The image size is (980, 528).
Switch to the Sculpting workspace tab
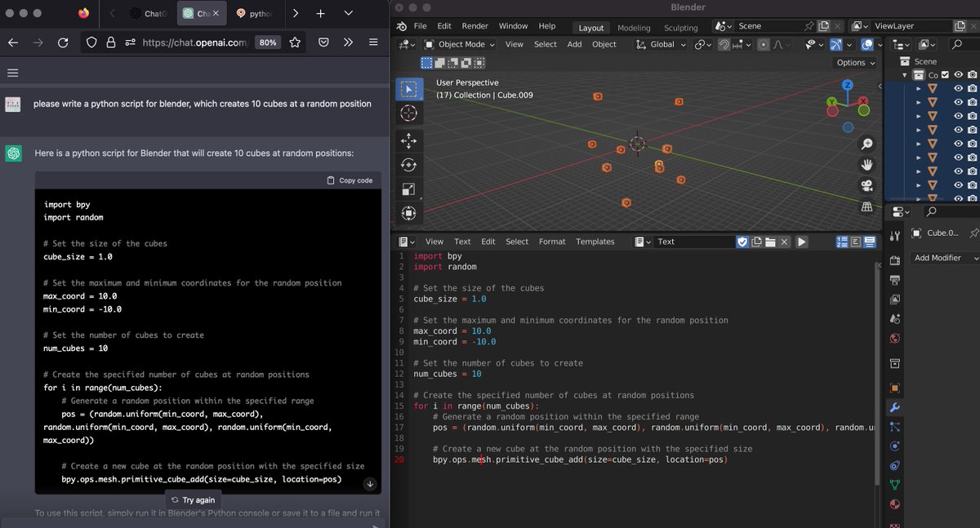pos(681,28)
